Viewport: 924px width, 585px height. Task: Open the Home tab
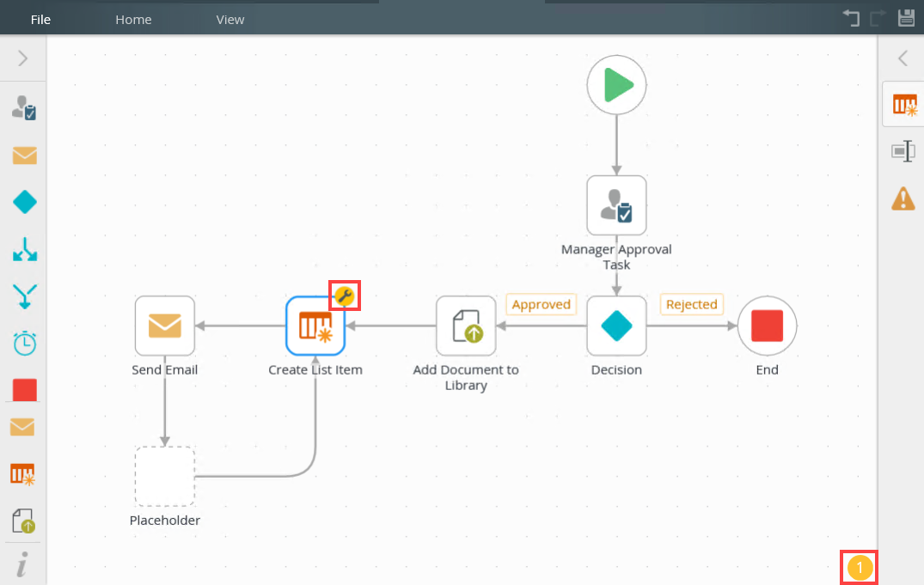tap(133, 20)
